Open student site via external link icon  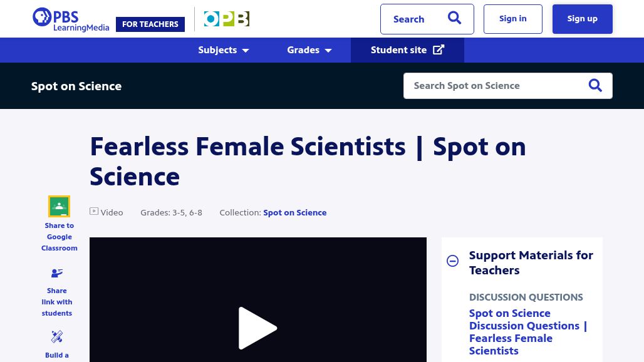(439, 49)
